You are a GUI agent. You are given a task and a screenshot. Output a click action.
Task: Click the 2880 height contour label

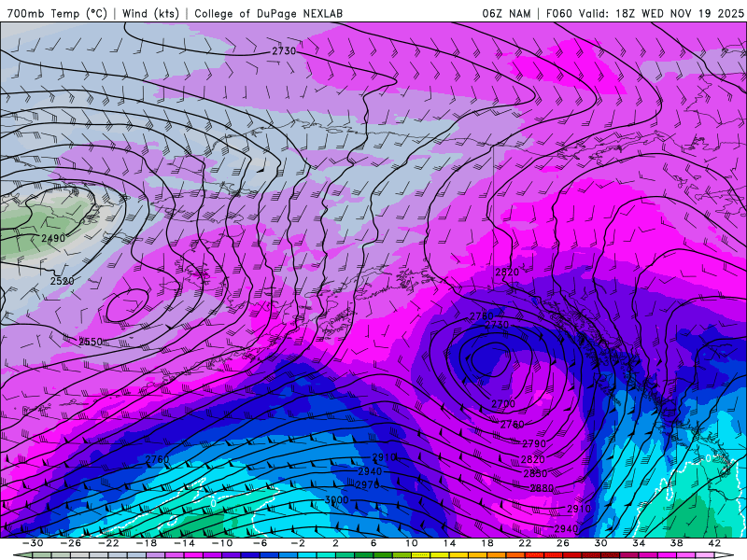542,488
